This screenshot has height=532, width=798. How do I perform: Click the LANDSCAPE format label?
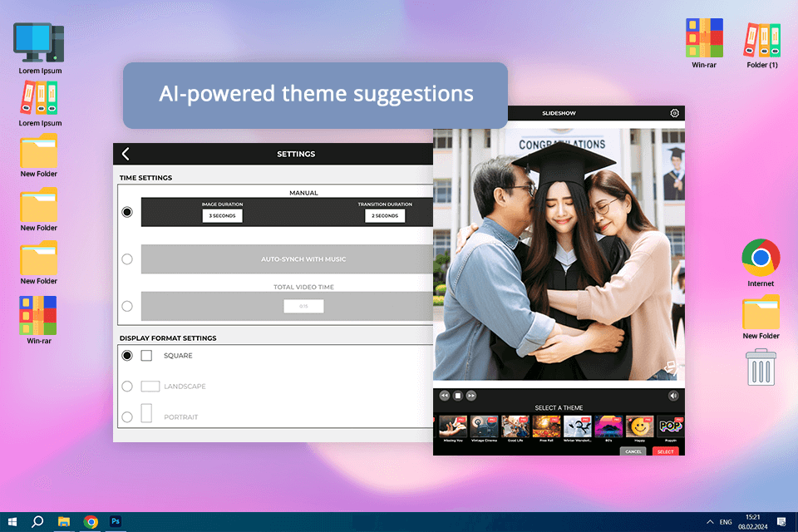tap(185, 387)
